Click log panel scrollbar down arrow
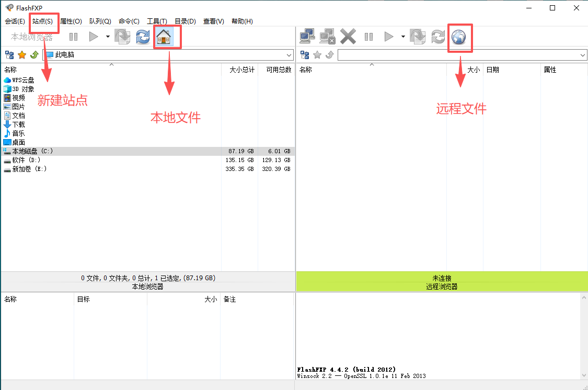Image resolution: width=588 pixels, height=390 pixels. (584, 375)
